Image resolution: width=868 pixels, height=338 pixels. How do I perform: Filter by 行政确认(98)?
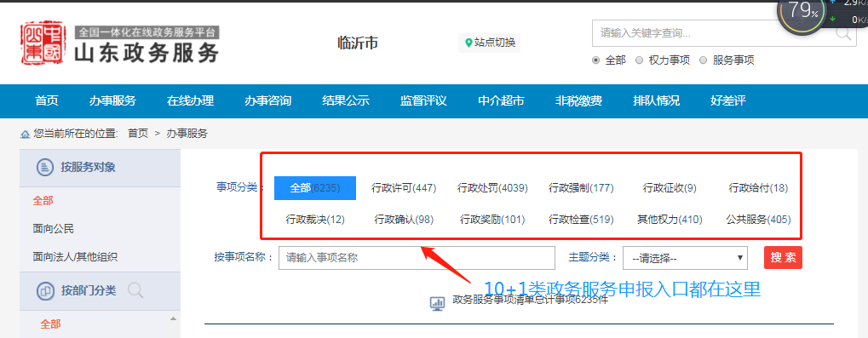(x=404, y=220)
